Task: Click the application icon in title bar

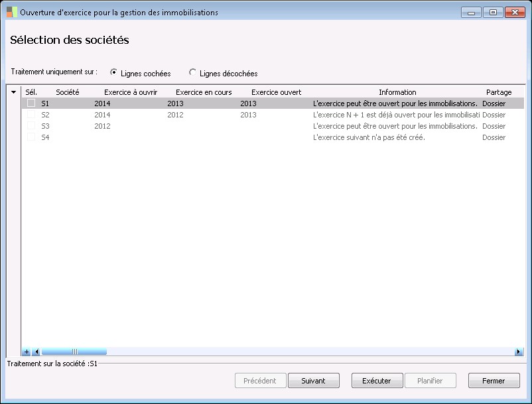Action: (11, 12)
